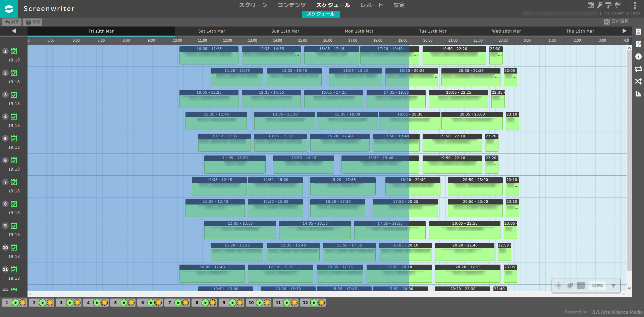644x317 pixels.
Task: Open the playlist icon in right sidebar
Action: coord(638,32)
